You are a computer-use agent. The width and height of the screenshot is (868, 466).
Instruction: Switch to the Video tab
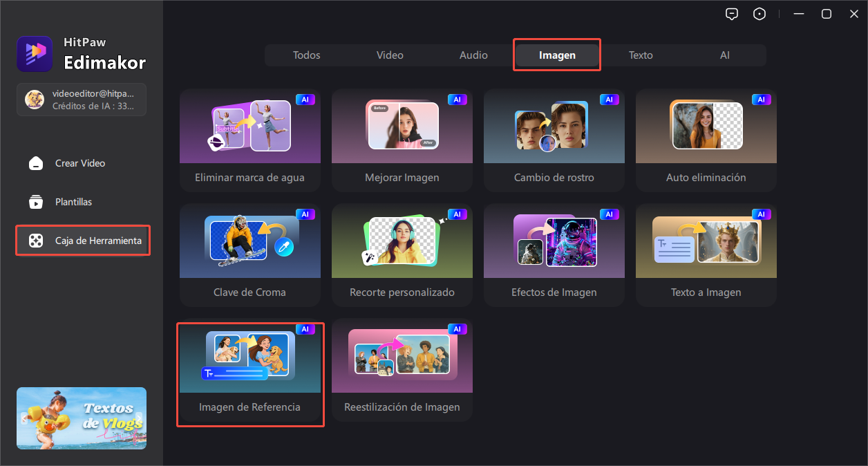(x=390, y=55)
